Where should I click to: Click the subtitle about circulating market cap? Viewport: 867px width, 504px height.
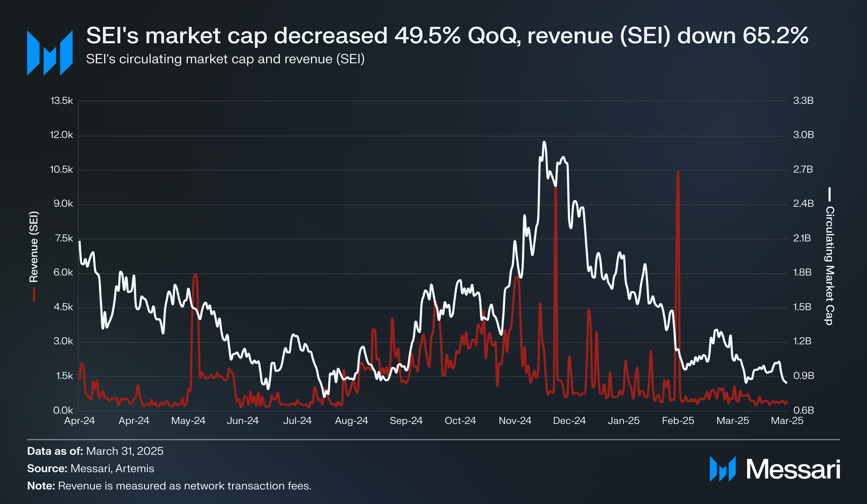pyautogui.click(x=225, y=59)
